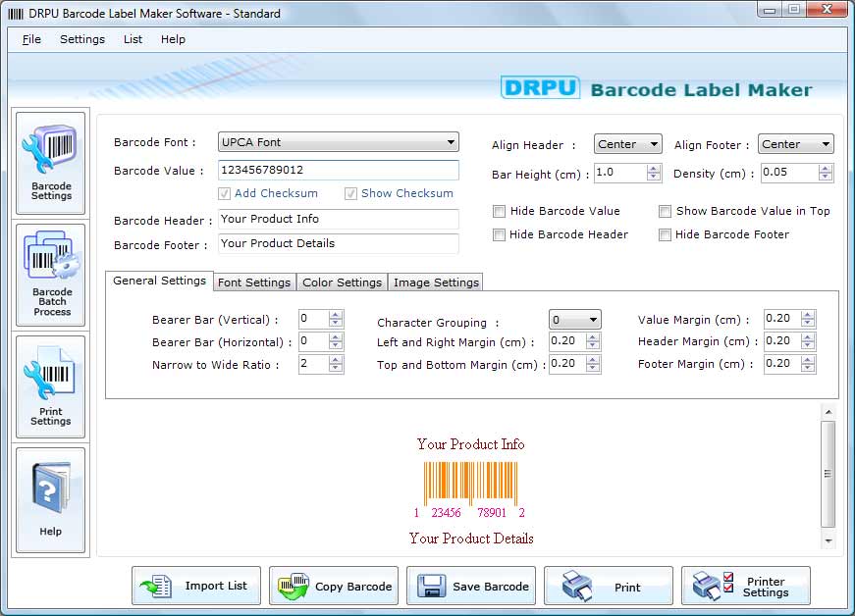855x616 pixels.
Task: Enable Show Barcode Value in Top
Action: [x=665, y=211]
